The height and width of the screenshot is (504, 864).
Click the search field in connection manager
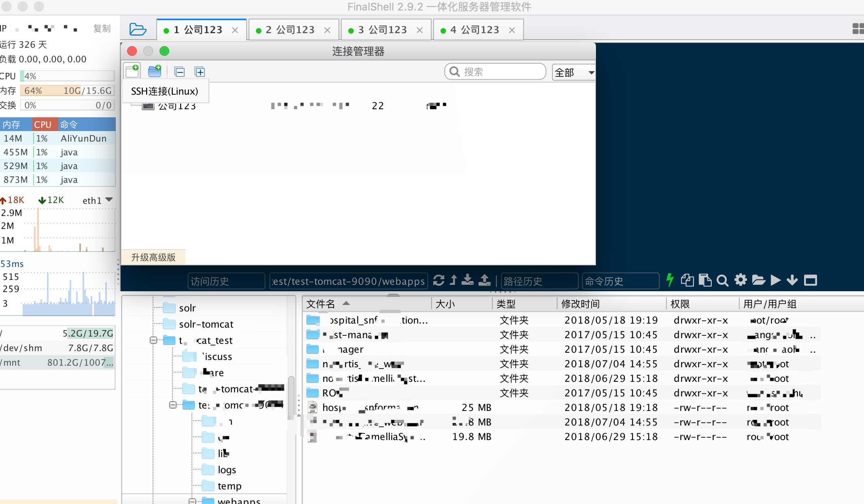coord(495,72)
